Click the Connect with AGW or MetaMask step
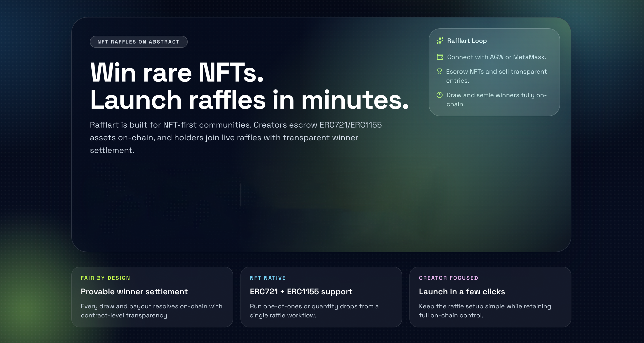 pyautogui.click(x=496, y=57)
